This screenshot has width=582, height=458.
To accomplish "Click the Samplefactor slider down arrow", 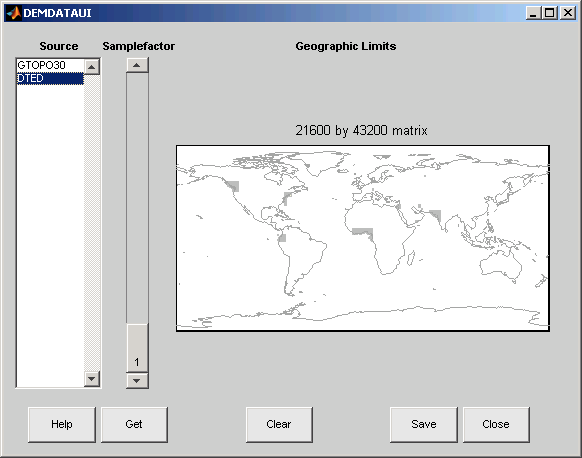I will pyautogui.click(x=137, y=380).
